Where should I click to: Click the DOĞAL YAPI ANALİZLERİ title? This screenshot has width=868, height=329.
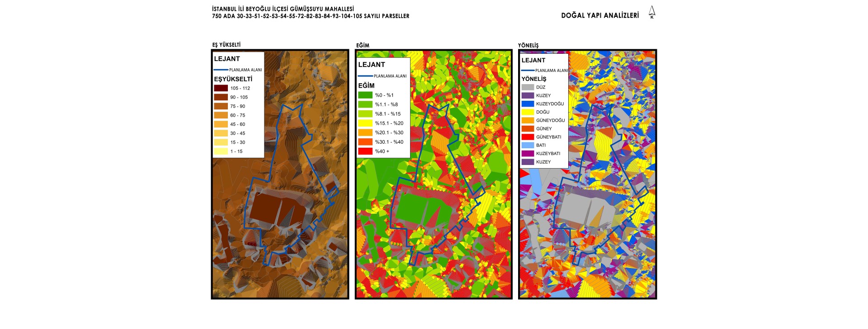(600, 15)
